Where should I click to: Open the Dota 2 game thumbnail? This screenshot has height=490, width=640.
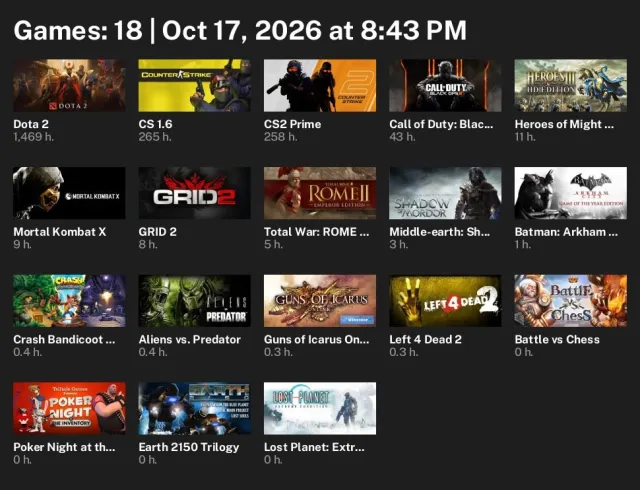(69, 85)
